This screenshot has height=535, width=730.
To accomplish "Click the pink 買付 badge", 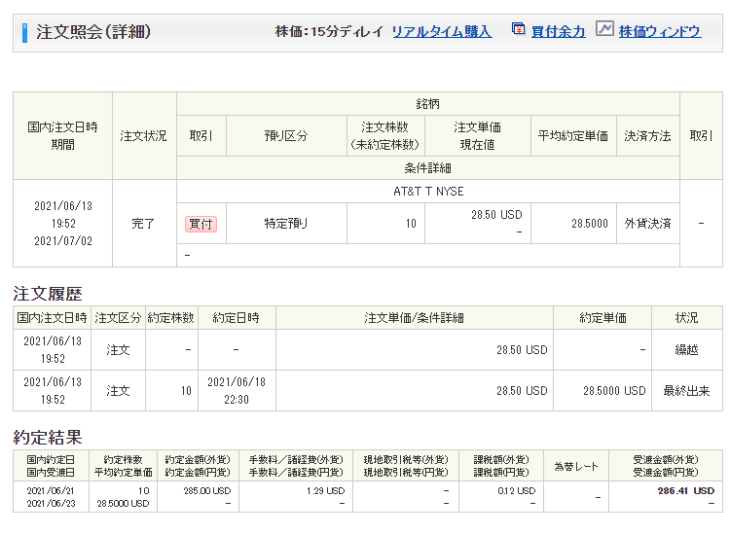I will click(200, 224).
